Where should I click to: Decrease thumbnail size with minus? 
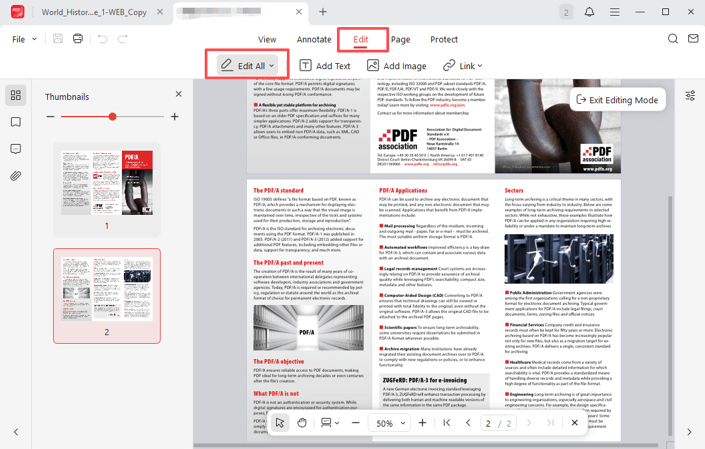click(x=50, y=117)
